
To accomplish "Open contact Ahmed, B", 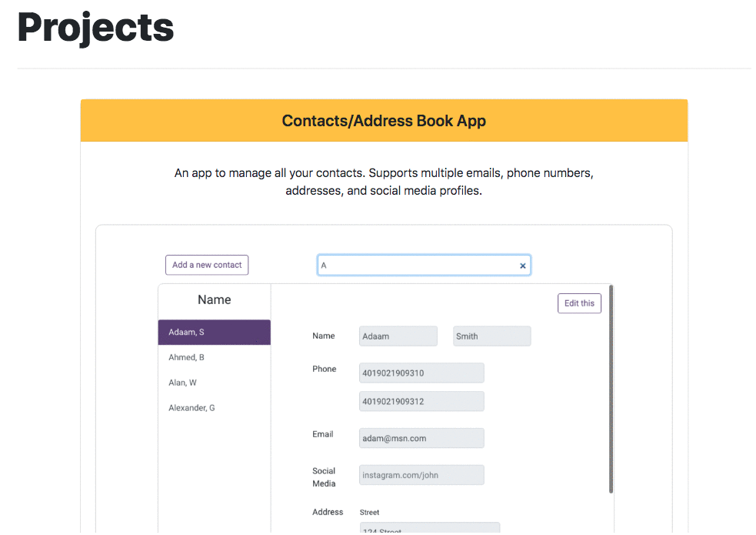I will click(x=214, y=357).
